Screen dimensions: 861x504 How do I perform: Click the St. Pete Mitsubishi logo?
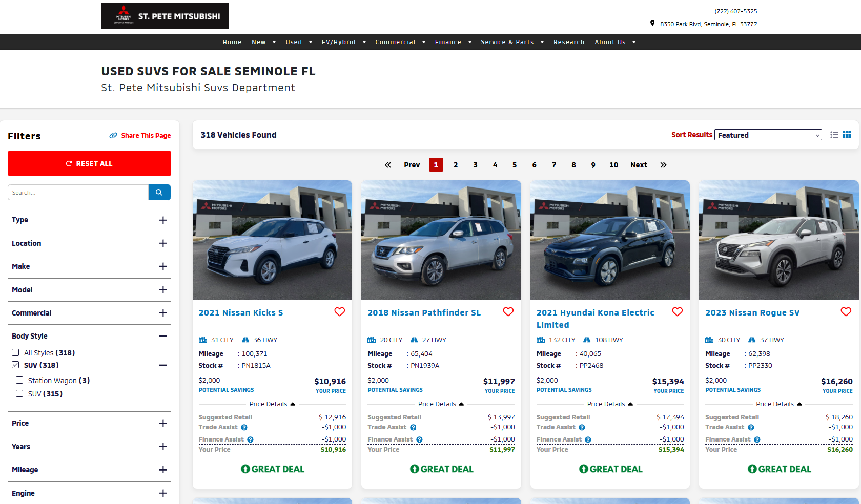coord(165,16)
